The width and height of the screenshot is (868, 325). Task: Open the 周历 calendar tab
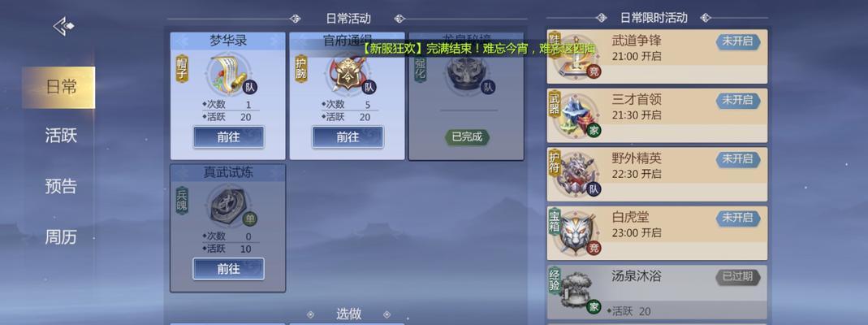61,237
